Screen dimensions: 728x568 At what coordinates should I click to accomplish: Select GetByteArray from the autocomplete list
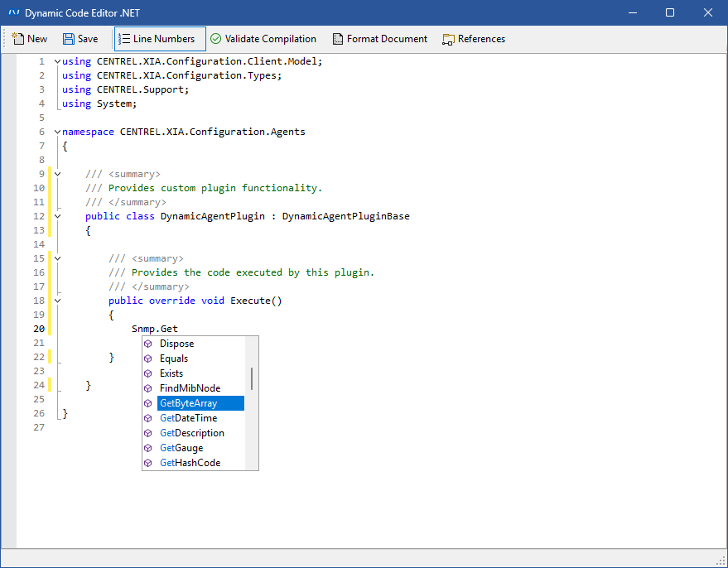click(189, 403)
